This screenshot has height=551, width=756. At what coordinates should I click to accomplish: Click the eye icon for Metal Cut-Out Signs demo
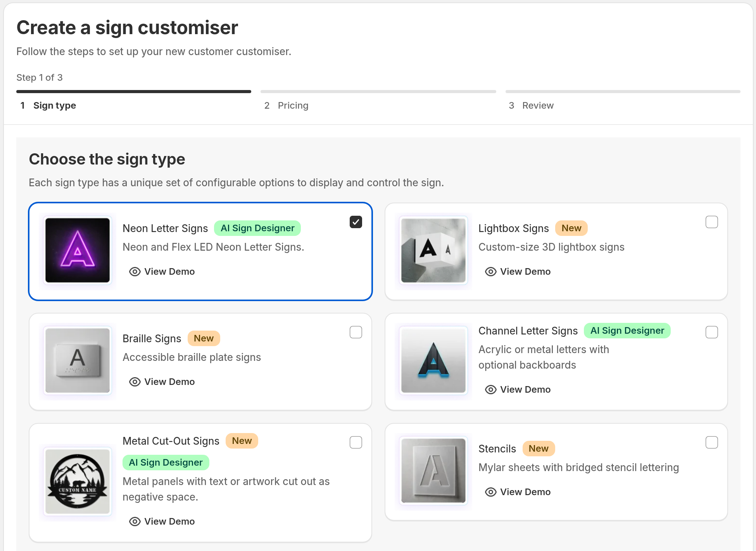[x=135, y=522]
